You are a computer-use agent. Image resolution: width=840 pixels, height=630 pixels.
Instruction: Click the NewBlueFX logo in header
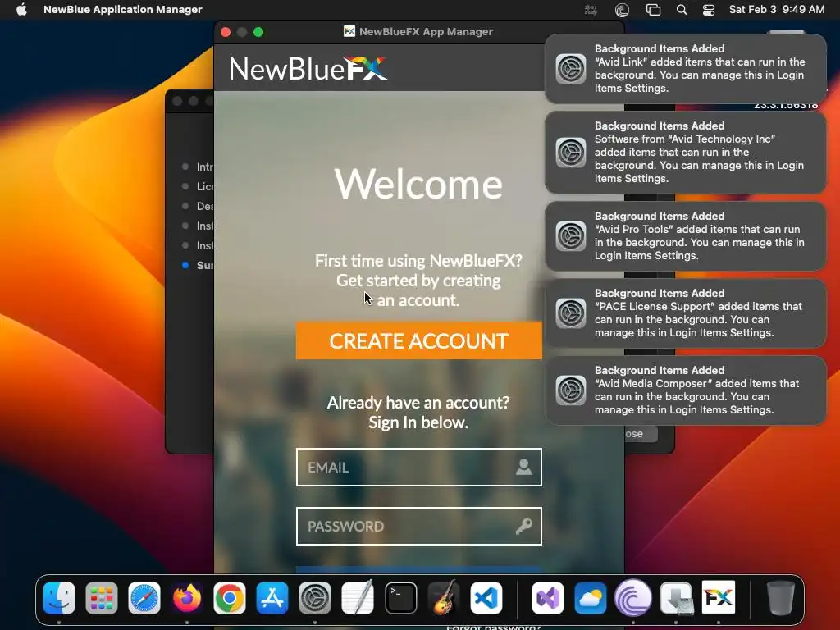pyautogui.click(x=308, y=69)
